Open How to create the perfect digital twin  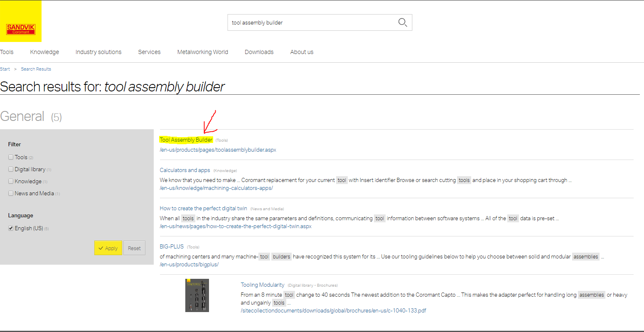pyautogui.click(x=203, y=208)
